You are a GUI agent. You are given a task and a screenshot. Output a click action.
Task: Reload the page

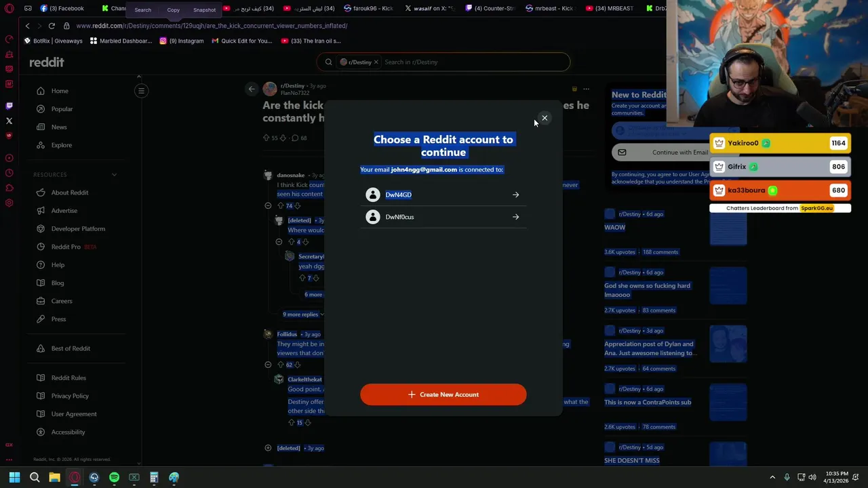(52, 26)
